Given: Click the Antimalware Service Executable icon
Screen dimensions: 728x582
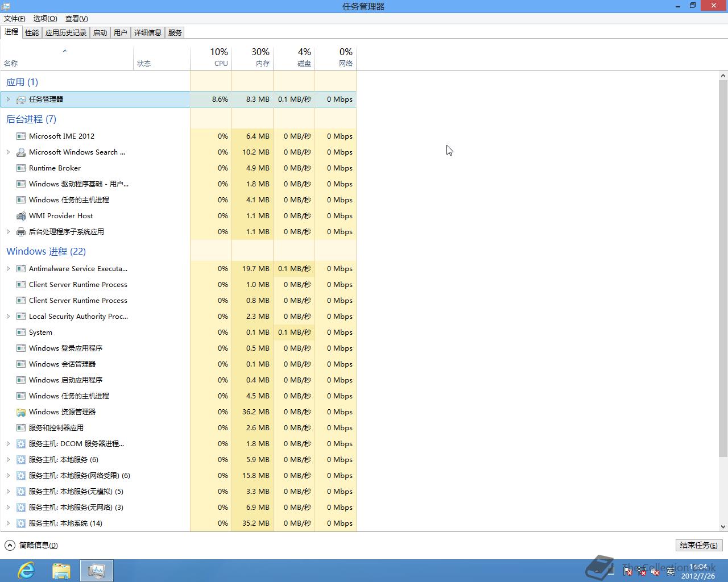Looking at the screenshot, I should pyautogui.click(x=21, y=269).
